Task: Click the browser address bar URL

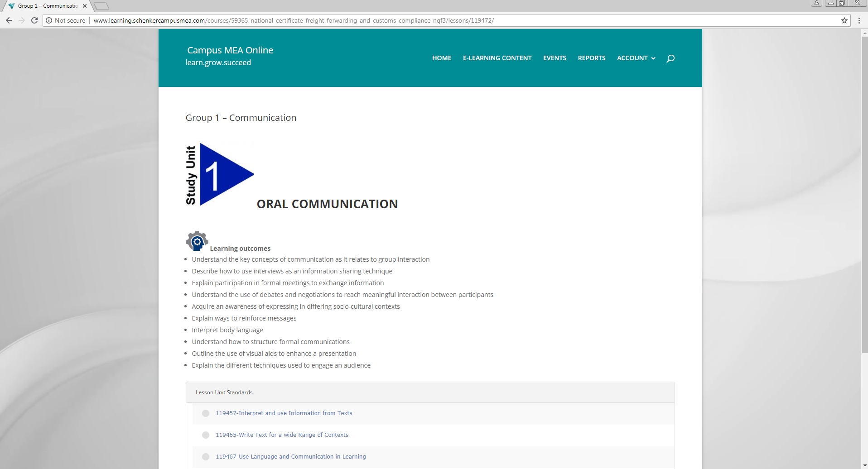Action: coord(294,20)
